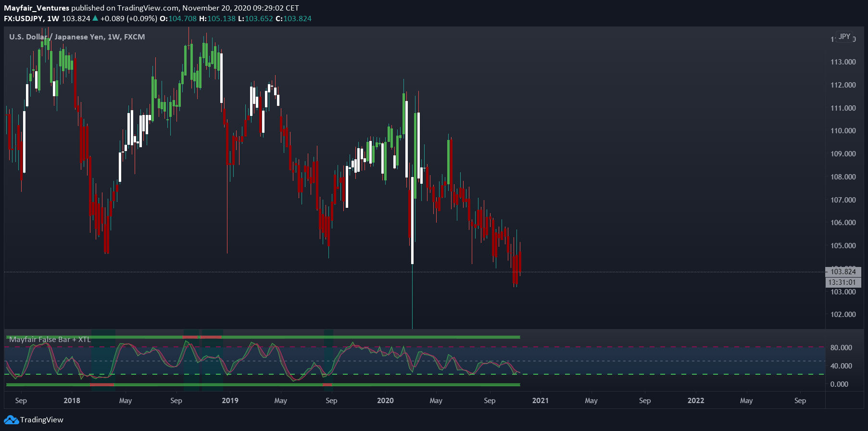Click the TradingView cloud logo icon
This screenshot has width=868, height=431.
coord(11,420)
